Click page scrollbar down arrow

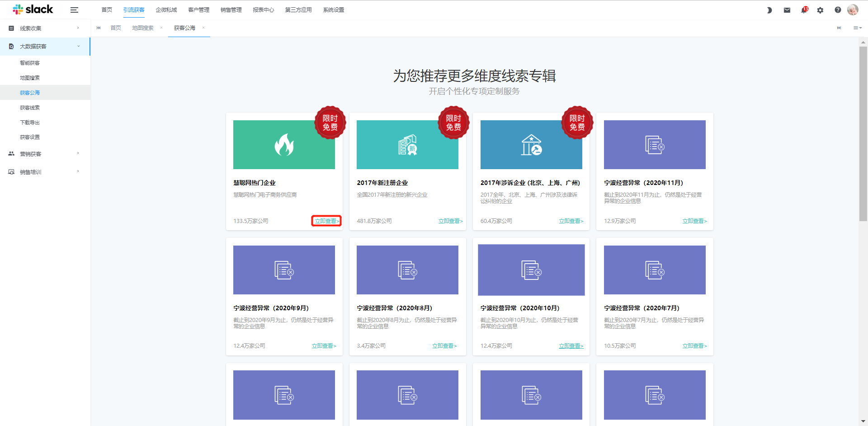click(x=863, y=421)
